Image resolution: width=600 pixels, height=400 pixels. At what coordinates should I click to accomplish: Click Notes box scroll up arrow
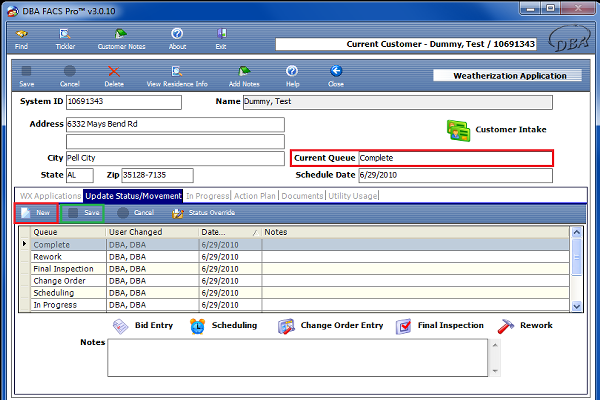click(495, 345)
